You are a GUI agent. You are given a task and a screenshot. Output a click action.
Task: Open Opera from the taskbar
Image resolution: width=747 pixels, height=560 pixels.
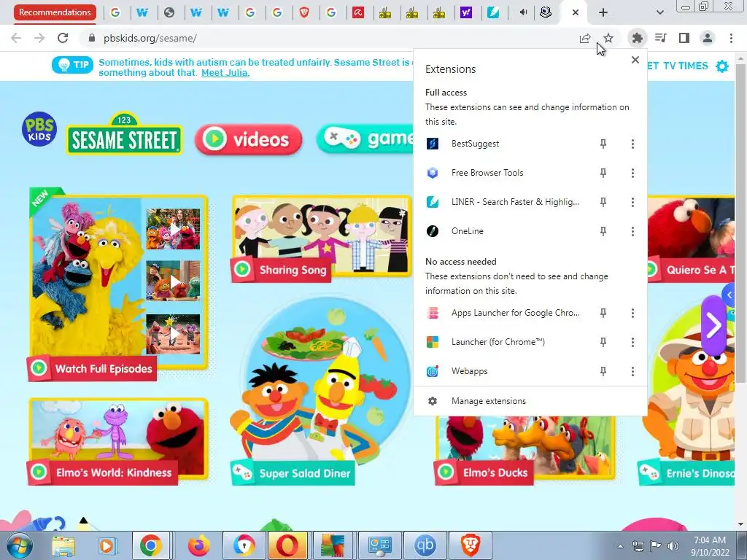pyautogui.click(x=287, y=545)
